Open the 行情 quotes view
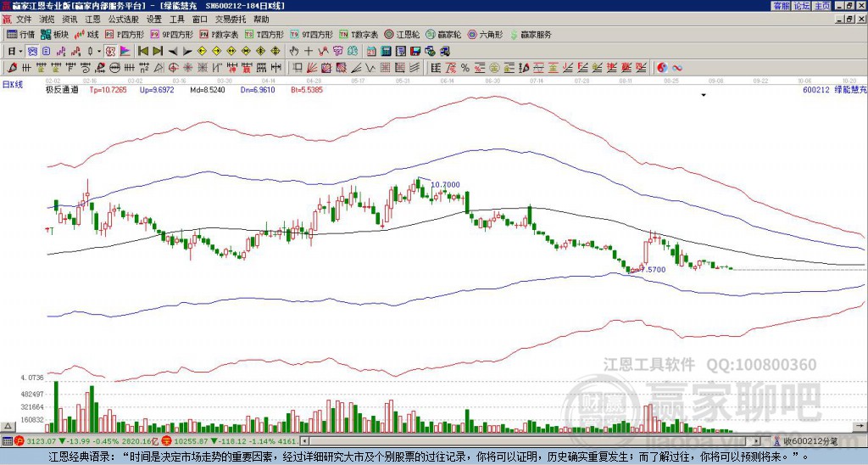Viewport: 868px width, 465px height. [x=20, y=34]
